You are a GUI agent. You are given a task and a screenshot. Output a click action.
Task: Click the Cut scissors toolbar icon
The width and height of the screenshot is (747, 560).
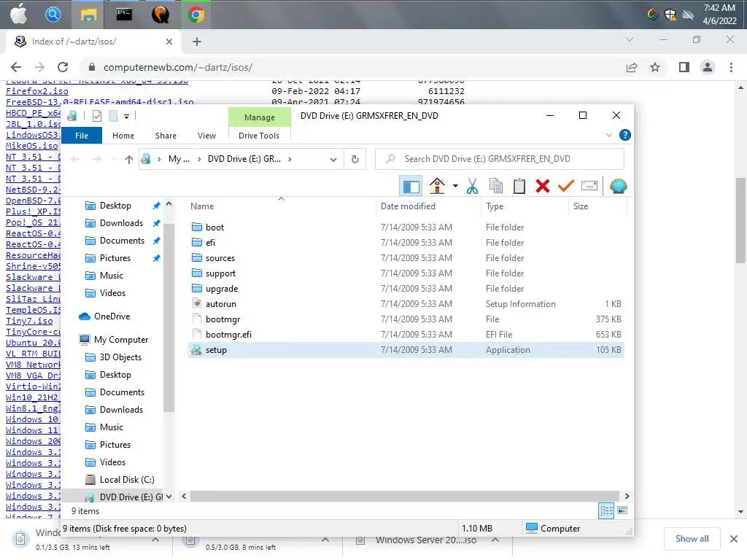click(472, 186)
